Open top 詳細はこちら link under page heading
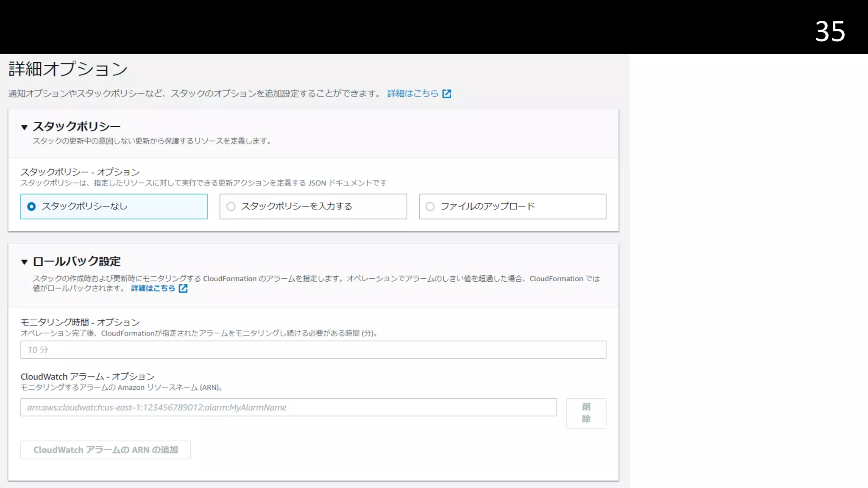Screen dimensions: 868x488 click(x=413, y=94)
